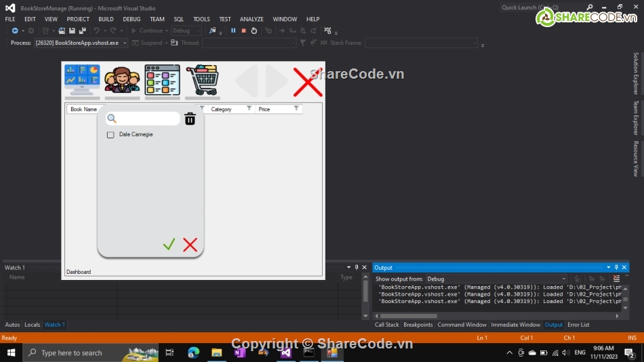The height and width of the screenshot is (362, 644).
Task: Click the Clear All icon in Output panel
Action: click(x=616, y=279)
